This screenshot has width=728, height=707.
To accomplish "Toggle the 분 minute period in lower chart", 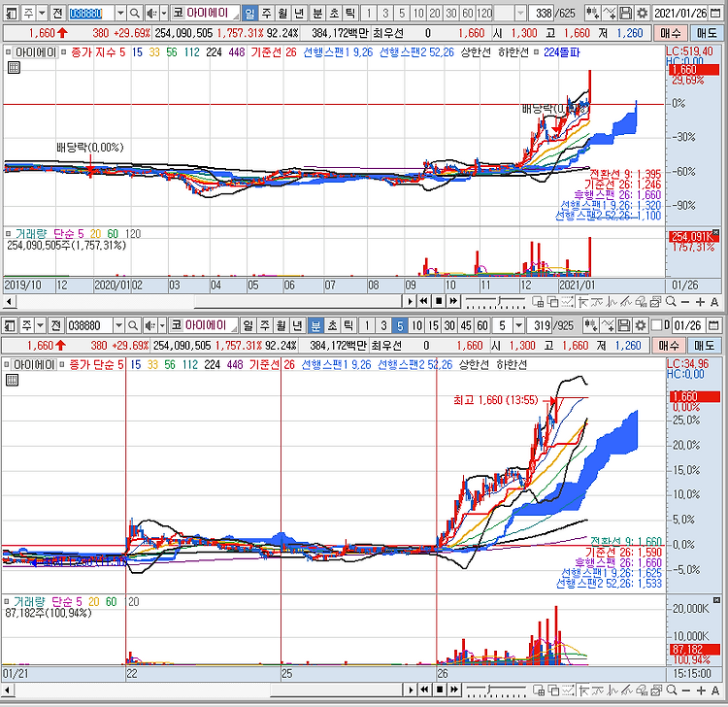I will pos(315,325).
